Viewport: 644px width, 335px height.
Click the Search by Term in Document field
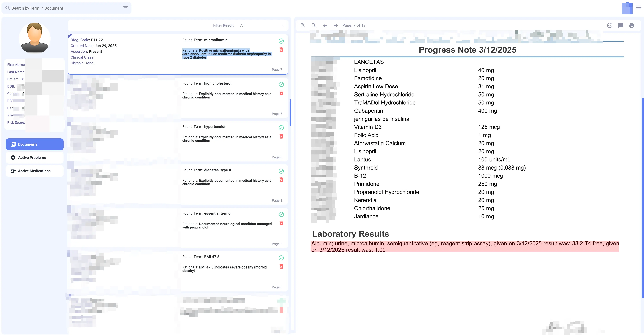pos(63,8)
